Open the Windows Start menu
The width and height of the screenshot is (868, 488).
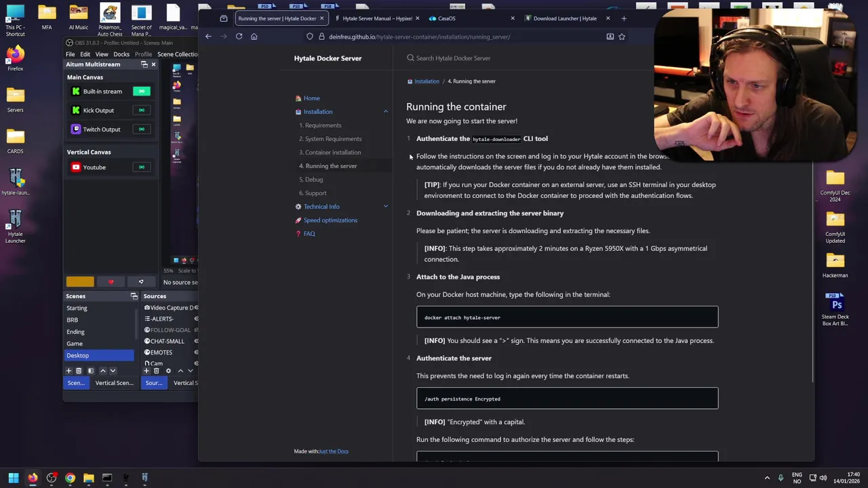14,478
